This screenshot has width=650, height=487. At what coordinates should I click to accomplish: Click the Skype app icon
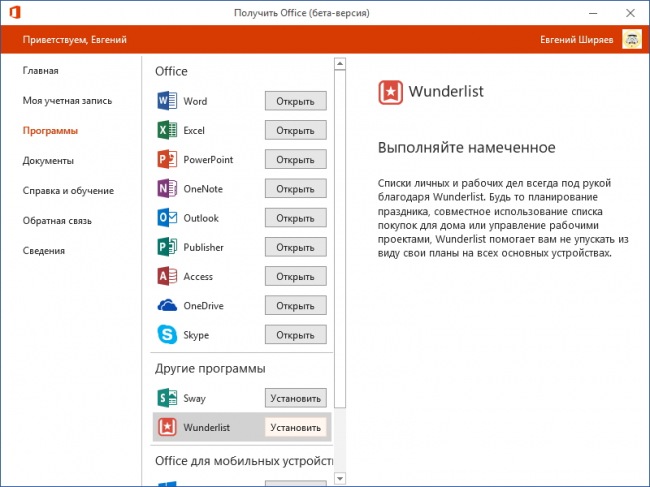[167, 334]
